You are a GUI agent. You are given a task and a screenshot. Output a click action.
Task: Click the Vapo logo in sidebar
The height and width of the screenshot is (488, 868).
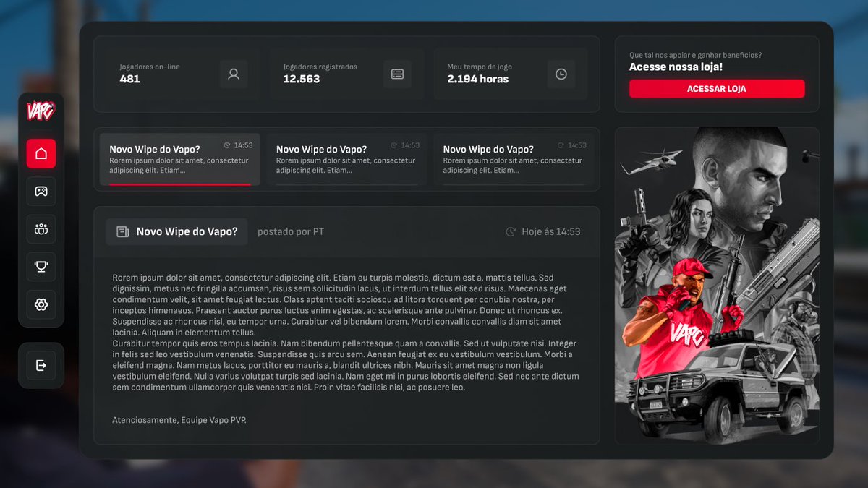pyautogui.click(x=41, y=111)
